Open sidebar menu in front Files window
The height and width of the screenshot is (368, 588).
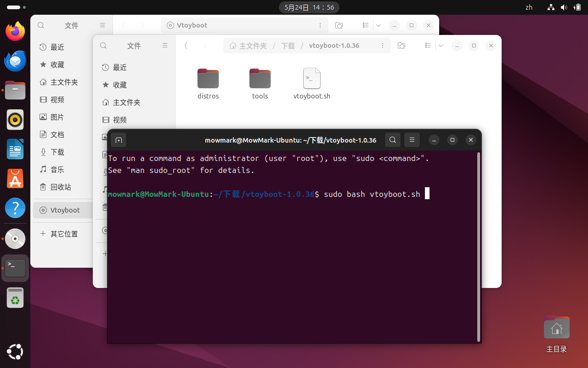(x=165, y=46)
